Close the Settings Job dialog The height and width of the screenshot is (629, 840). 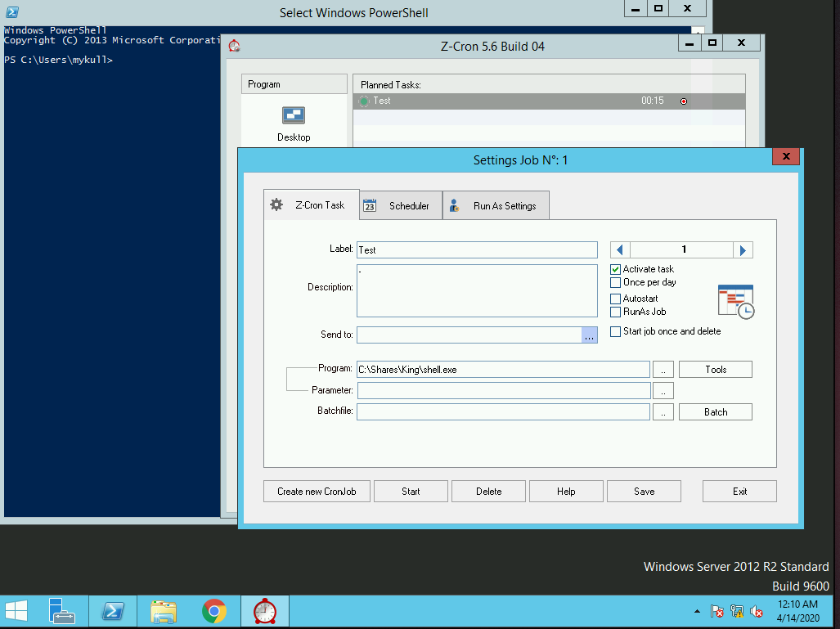pyautogui.click(x=786, y=156)
